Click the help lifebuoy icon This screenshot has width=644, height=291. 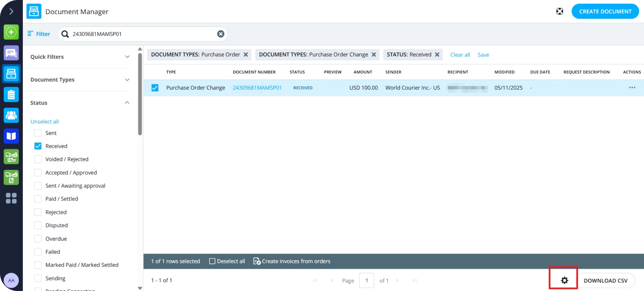[559, 11]
